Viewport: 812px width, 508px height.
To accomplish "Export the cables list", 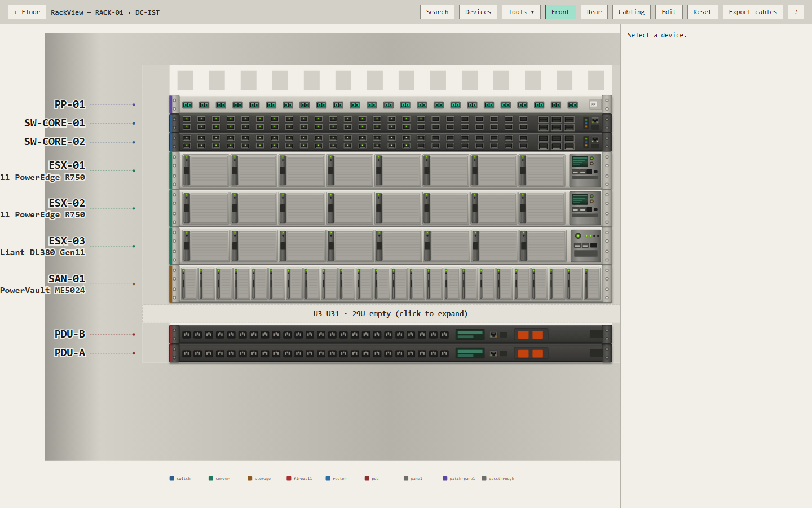I will [753, 12].
